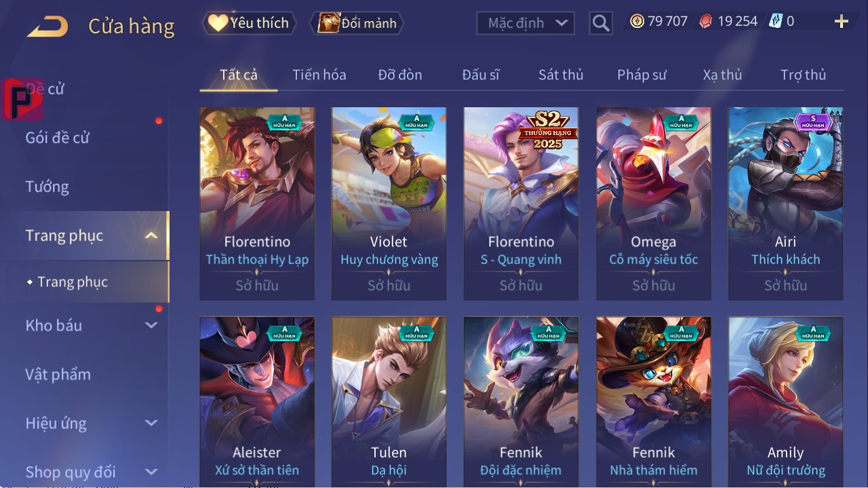
Task: Tap the gold coin currency icon
Action: 637,21
